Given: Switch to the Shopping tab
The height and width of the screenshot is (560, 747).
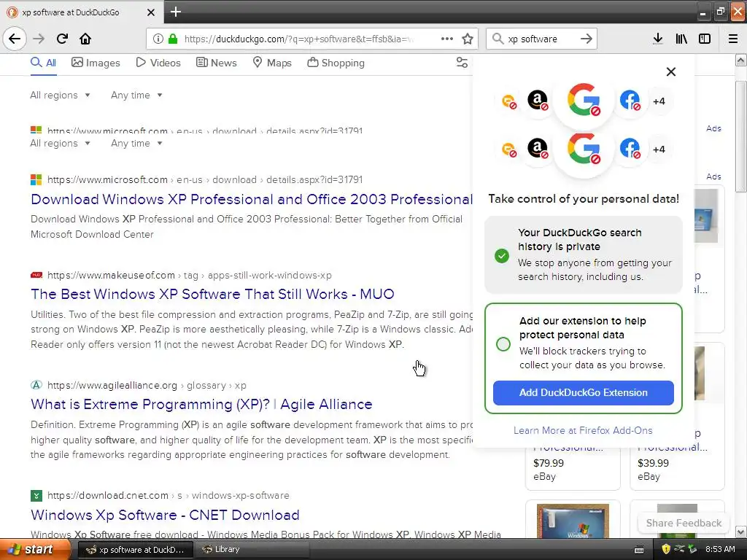Looking at the screenshot, I should tap(336, 63).
